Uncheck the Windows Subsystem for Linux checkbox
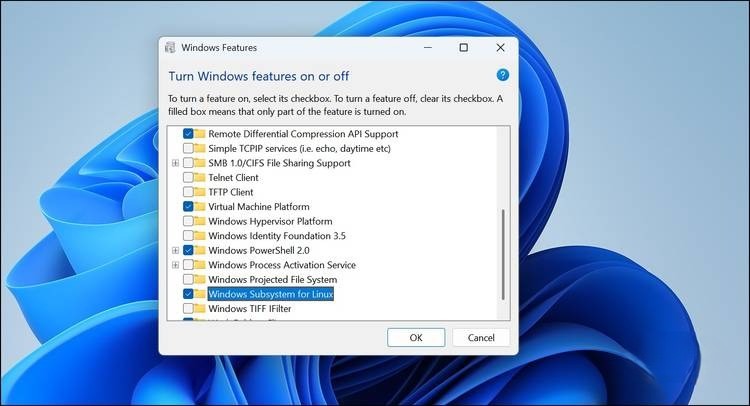 (x=188, y=295)
